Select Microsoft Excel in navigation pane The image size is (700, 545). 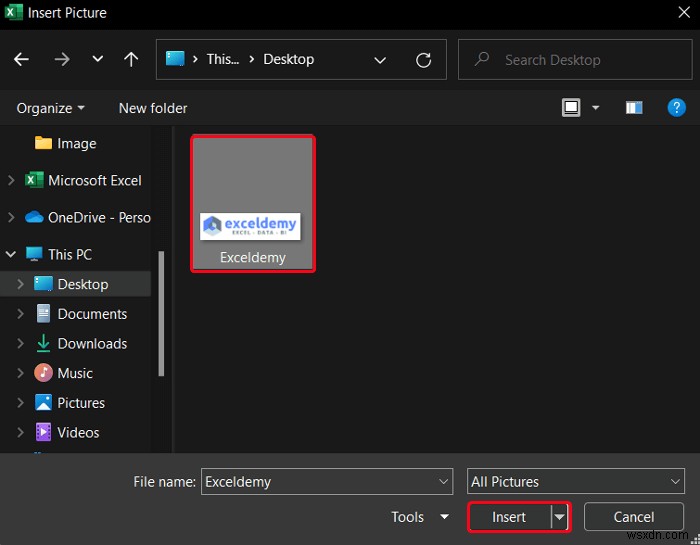[83, 180]
